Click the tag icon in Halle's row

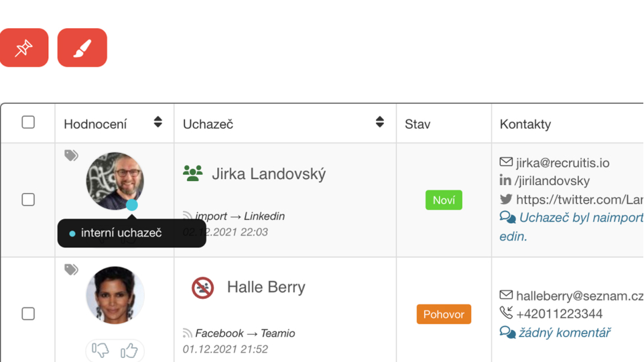point(71,269)
